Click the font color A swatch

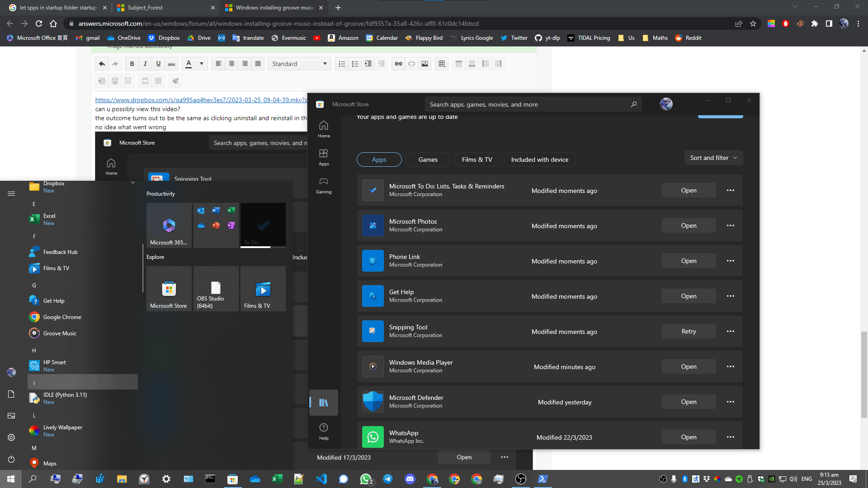pyautogui.click(x=189, y=64)
